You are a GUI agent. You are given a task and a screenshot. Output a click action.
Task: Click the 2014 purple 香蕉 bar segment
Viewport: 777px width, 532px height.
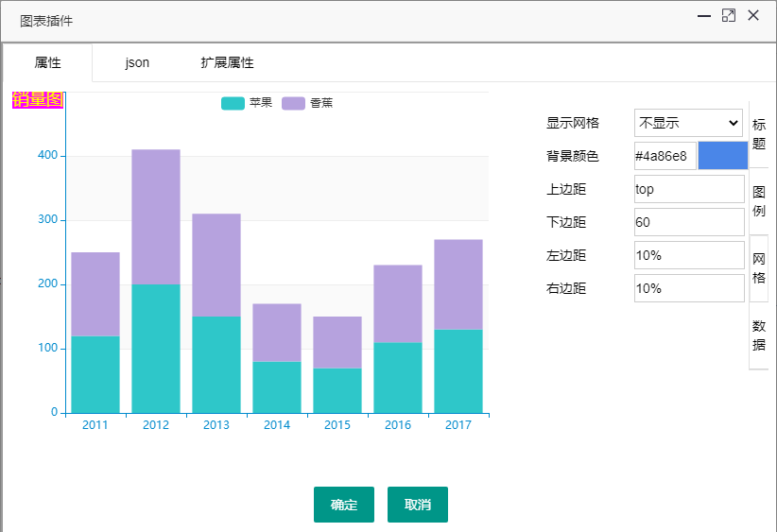coord(277,333)
